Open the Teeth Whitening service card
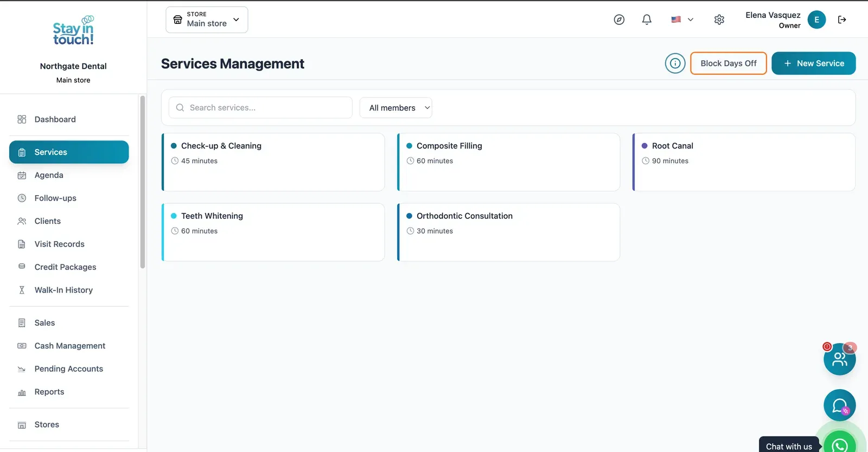The width and height of the screenshot is (868, 452). 273,232
